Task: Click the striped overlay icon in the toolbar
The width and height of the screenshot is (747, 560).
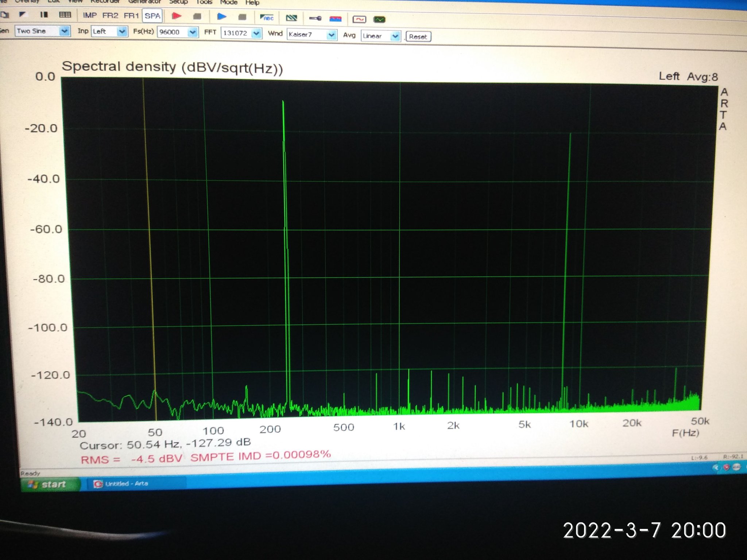Action: point(291,18)
